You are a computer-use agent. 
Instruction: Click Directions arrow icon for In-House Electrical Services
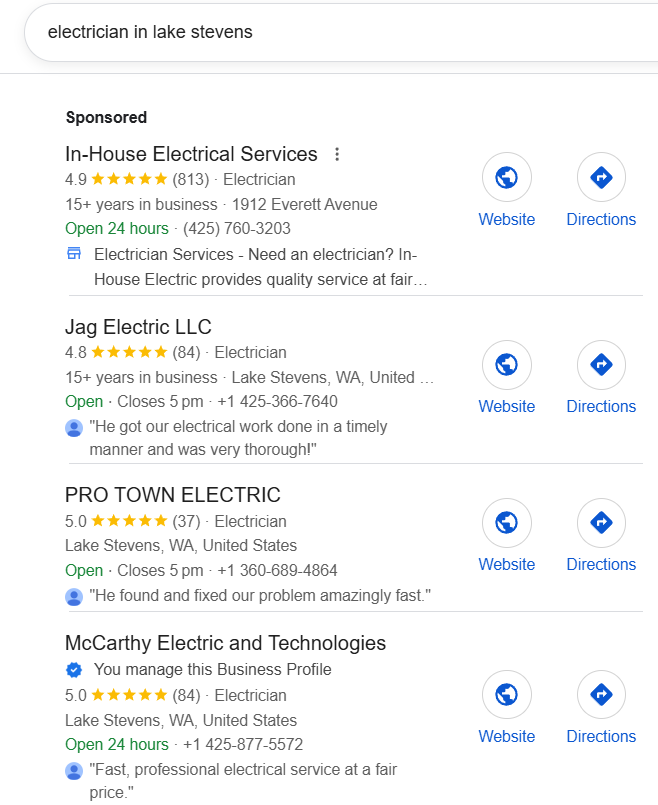[601, 179]
